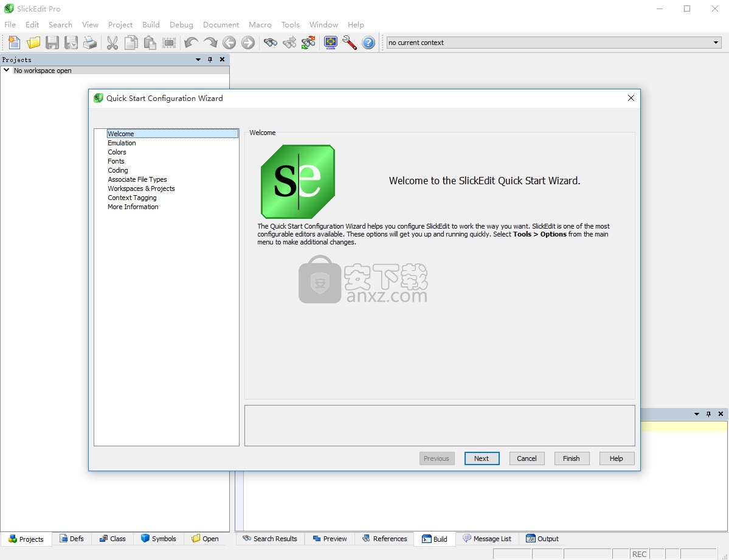Open the current context dropdown
Viewport: 729px width, 560px height.
coord(716,43)
